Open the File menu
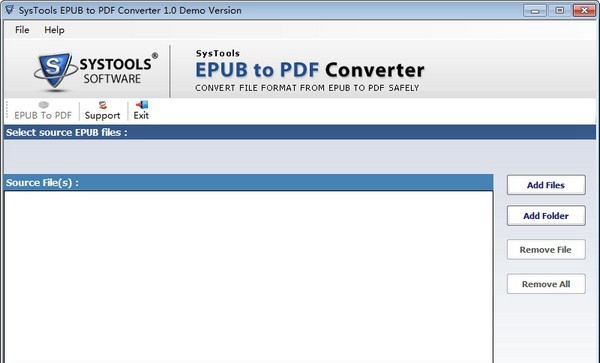 (x=22, y=30)
